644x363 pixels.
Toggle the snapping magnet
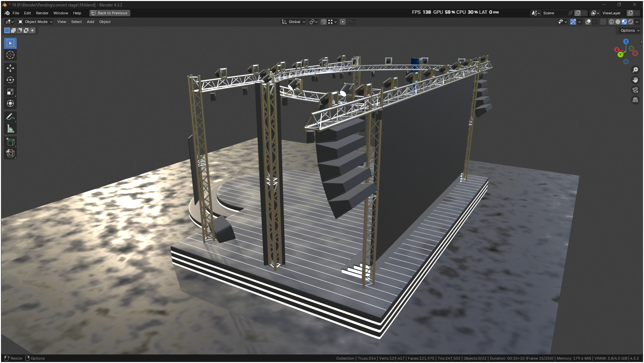coord(323,22)
